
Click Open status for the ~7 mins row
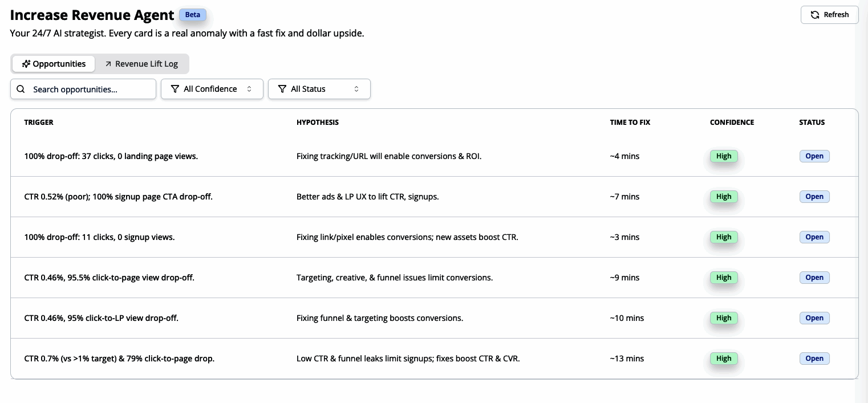(814, 197)
